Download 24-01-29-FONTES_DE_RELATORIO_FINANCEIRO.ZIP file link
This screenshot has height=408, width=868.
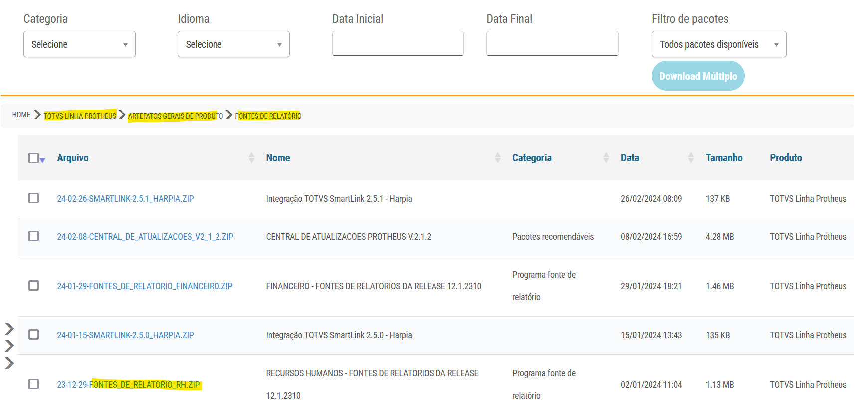point(145,286)
